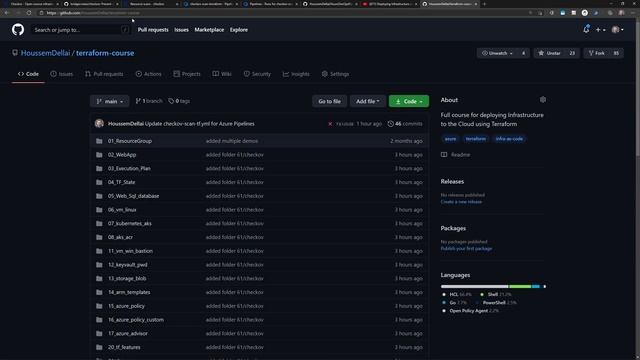Screen dimensions: 640x360
Task: Click the languages color bar
Action: pyautogui.click(x=493, y=287)
